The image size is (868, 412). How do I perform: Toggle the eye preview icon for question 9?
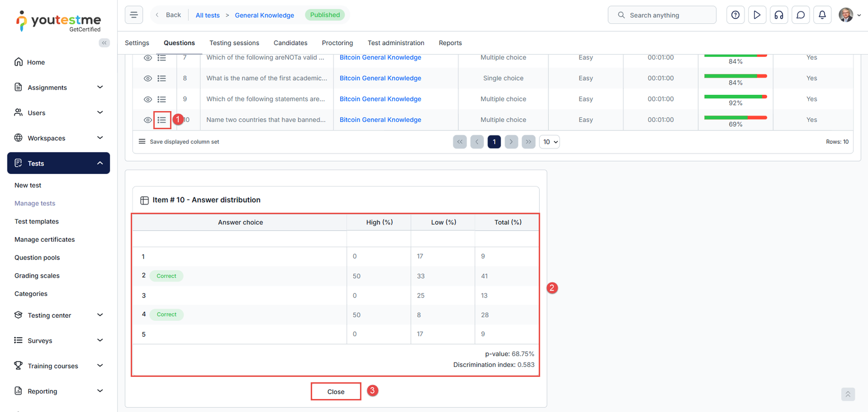pyautogui.click(x=148, y=99)
